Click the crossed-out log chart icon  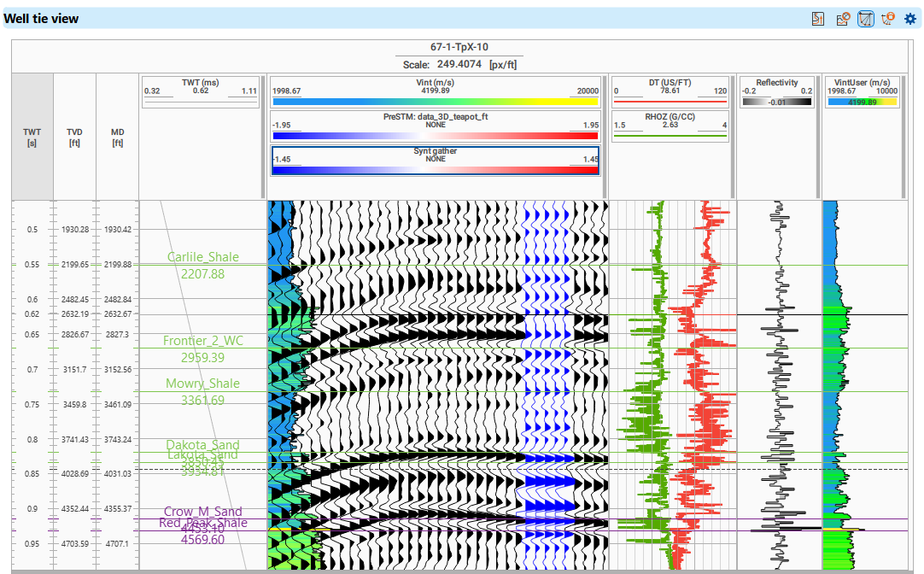pos(842,18)
